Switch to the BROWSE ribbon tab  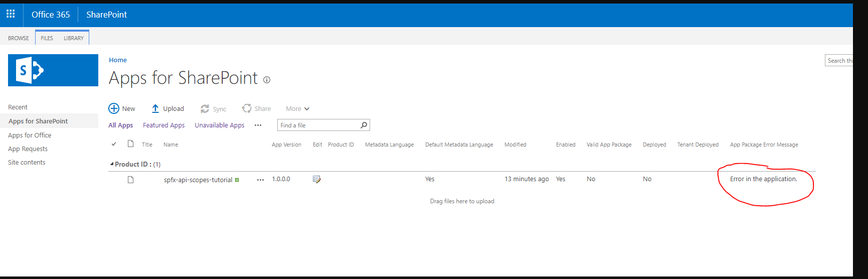point(19,38)
